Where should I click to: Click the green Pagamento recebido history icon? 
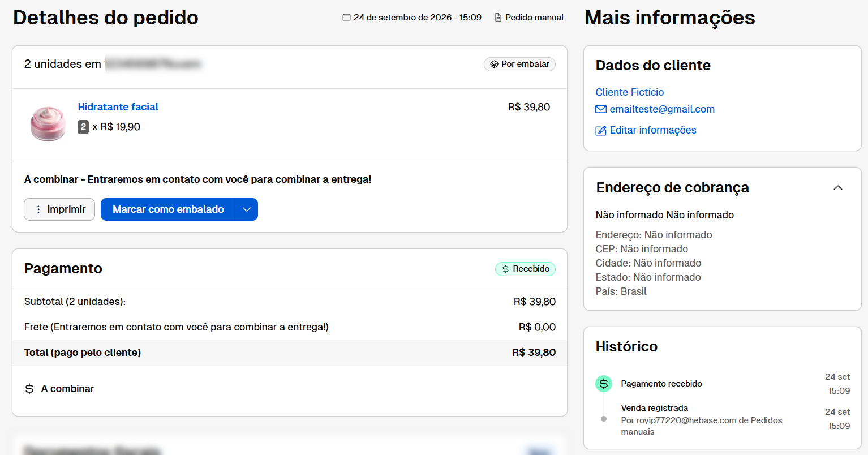point(604,384)
